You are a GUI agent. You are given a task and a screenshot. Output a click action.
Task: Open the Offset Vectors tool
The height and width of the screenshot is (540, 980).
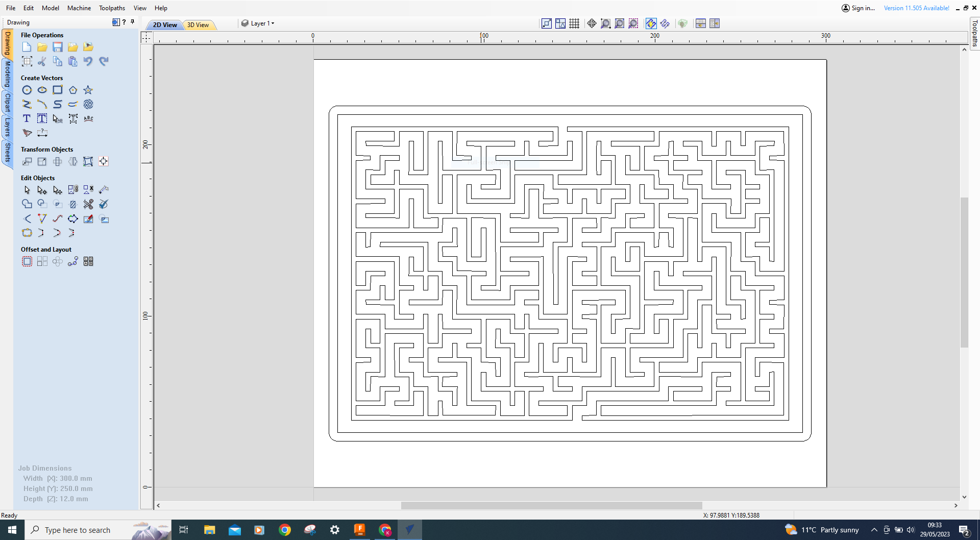27,261
